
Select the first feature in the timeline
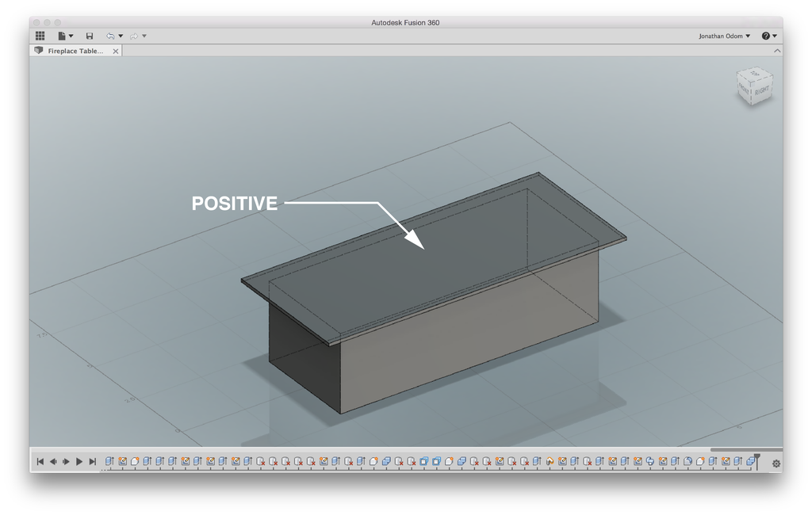[110, 461]
